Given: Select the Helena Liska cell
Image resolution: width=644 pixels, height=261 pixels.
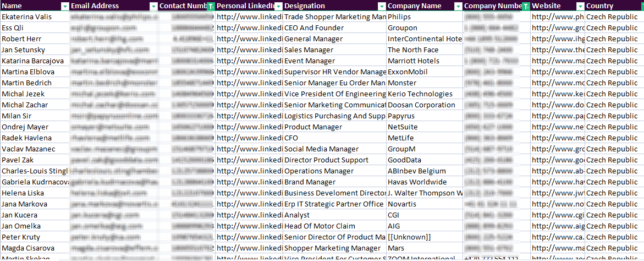Looking at the screenshot, I should [x=35, y=193].
